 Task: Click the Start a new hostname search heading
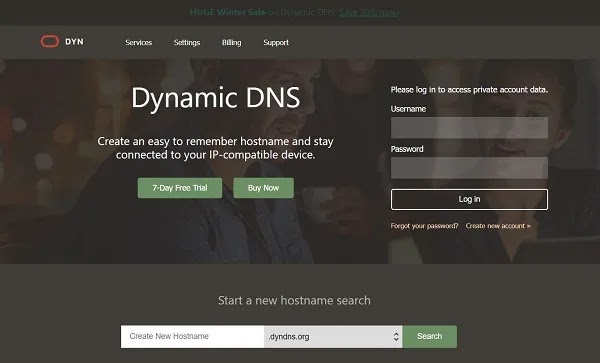click(x=294, y=300)
